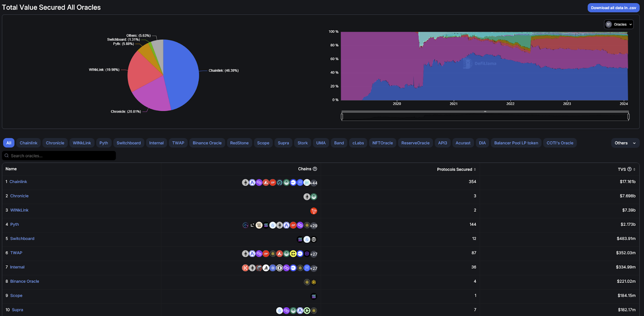Click Download all data in .csv button
The image size is (644, 316).
coord(613,8)
